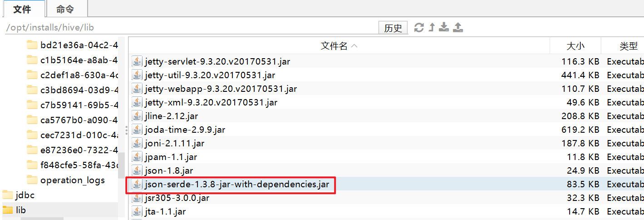Select the jsr305-3.0.0.jar file
This screenshot has width=644, height=220.
point(177,198)
